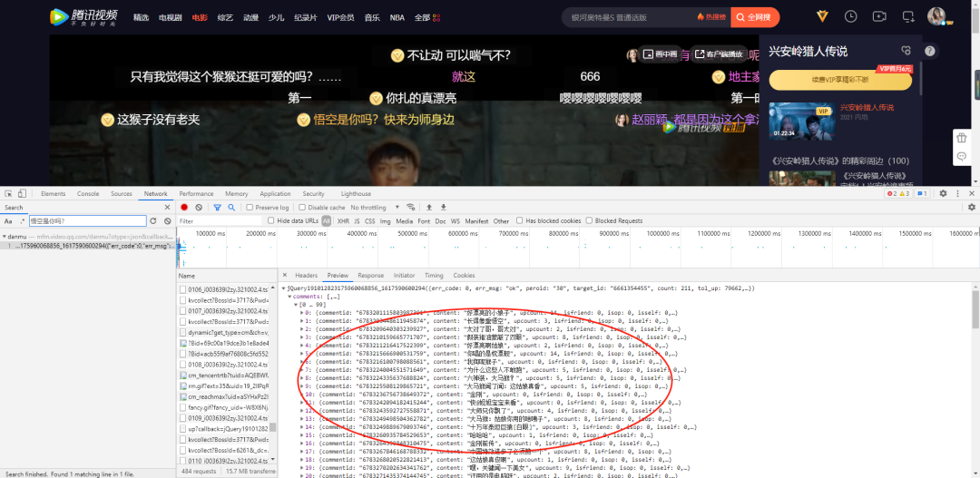Toggle the device toolbar icon
Screen dimensions: 980x478
click(22, 194)
